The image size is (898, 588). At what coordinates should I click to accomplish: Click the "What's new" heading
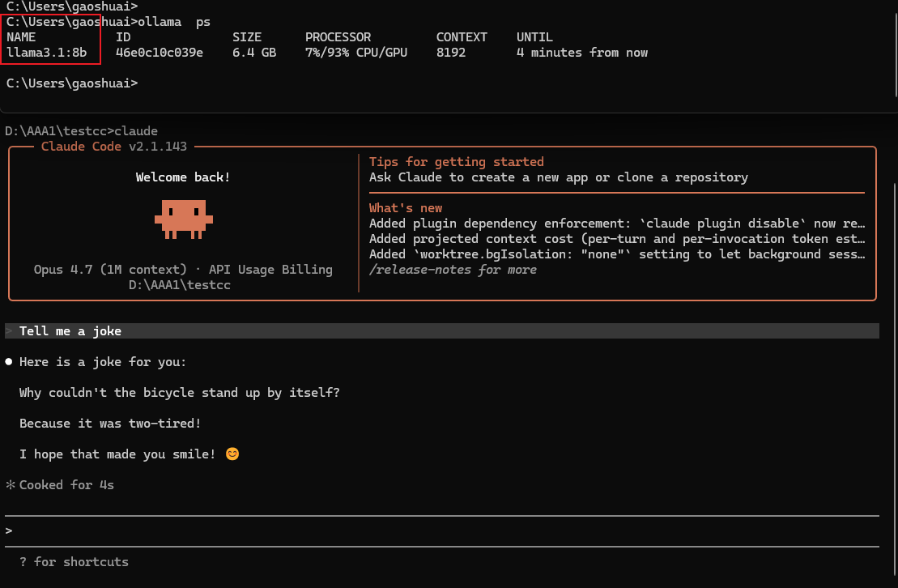406,208
